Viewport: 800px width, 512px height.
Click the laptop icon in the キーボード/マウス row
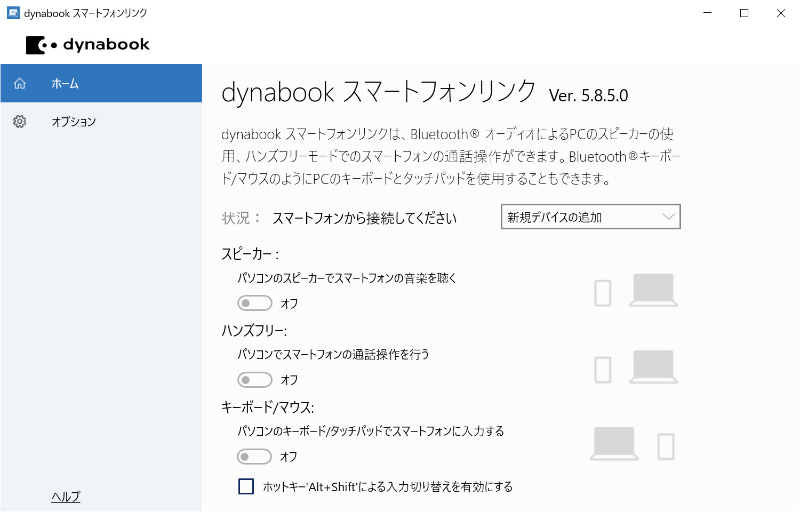[x=614, y=443]
